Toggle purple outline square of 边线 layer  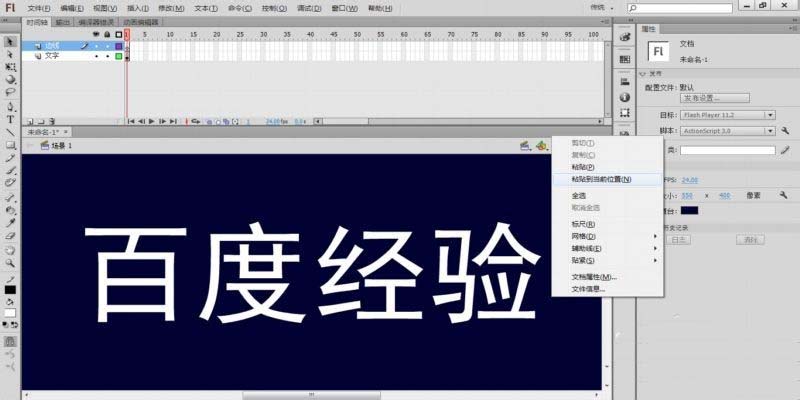(119, 46)
